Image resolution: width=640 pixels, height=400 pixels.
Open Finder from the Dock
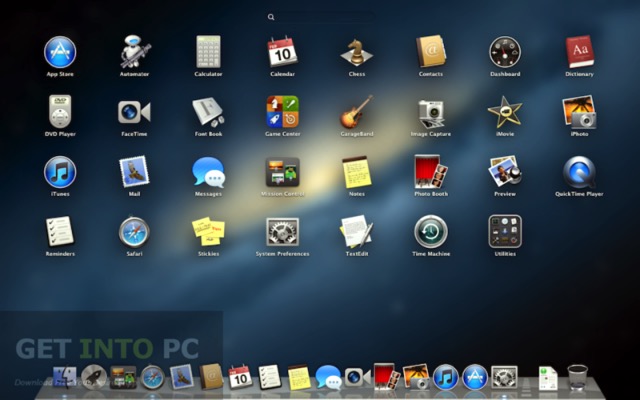65,378
